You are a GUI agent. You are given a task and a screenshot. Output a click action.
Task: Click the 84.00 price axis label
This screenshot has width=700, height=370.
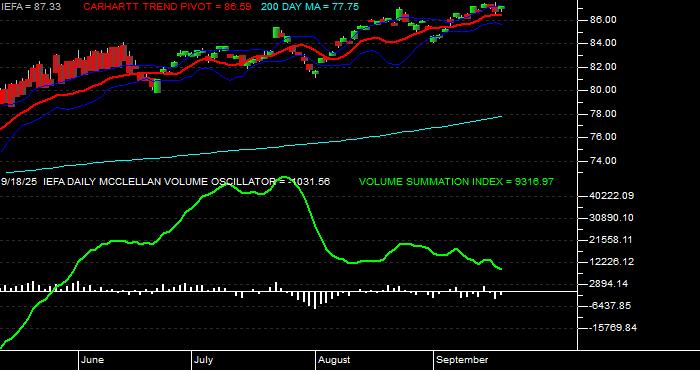pos(604,43)
